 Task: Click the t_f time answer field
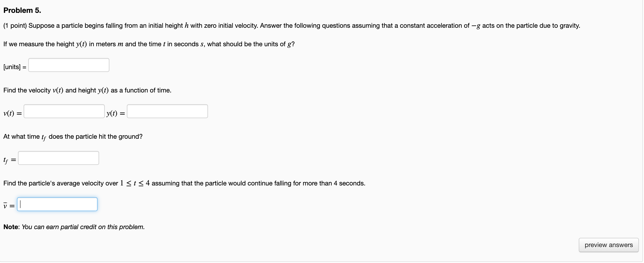(x=58, y=158)
